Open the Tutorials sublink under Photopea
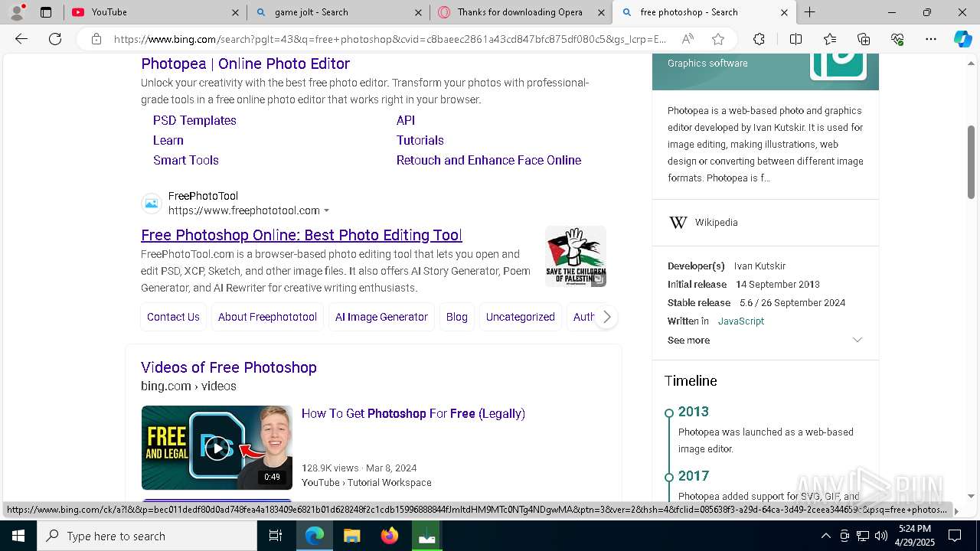The image size is (980, 551). (x=420, y=140)
